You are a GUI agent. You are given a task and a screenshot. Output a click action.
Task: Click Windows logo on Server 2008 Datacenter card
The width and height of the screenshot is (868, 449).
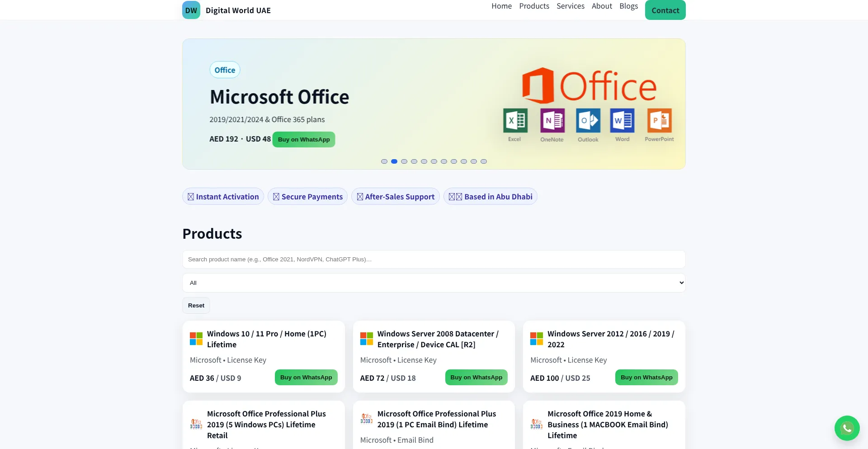(367, 339)
